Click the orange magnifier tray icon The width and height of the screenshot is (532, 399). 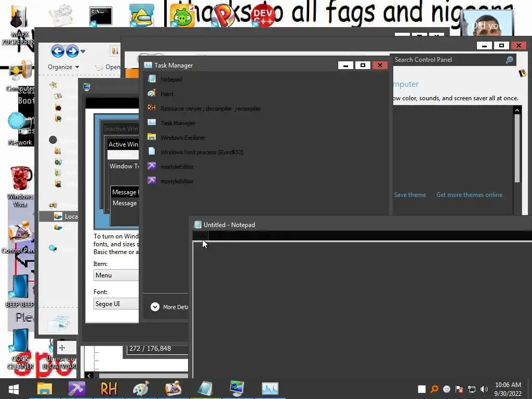pyautogui.click(x=434, y=389)
